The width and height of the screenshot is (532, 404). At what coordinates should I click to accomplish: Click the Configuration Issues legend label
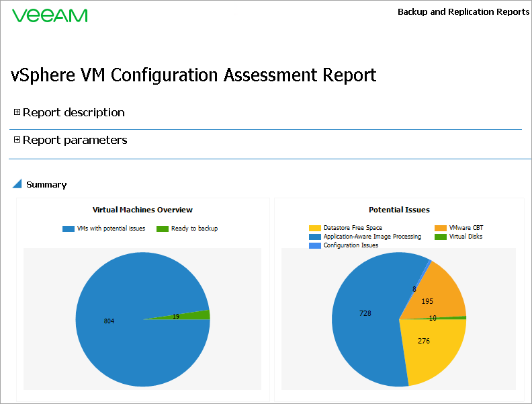pyautogui.click(x=351, y=245)
